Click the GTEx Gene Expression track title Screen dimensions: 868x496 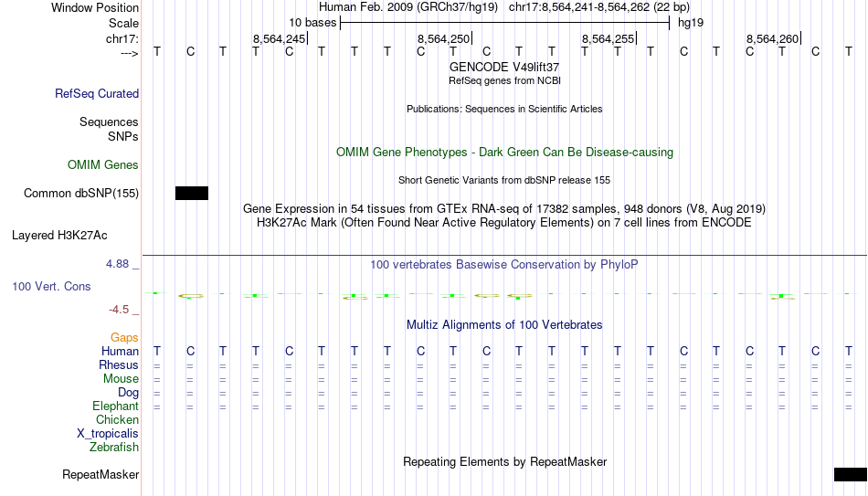[504, 208]
